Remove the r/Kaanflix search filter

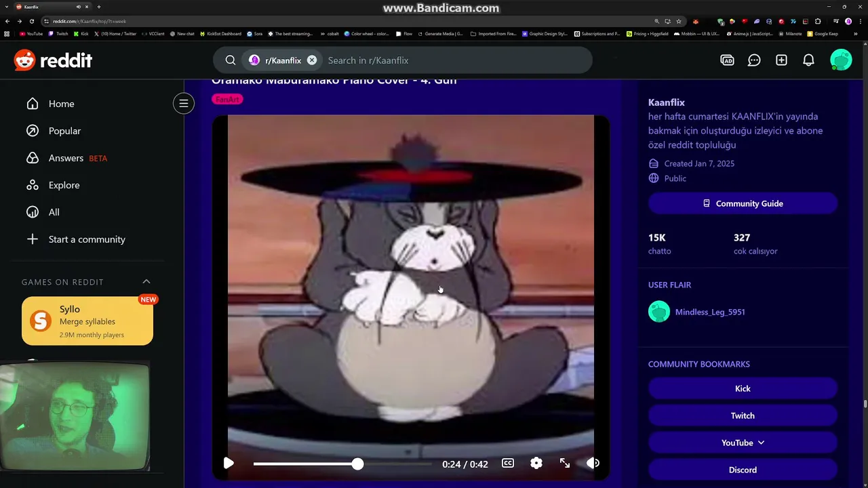click(312, 60)
